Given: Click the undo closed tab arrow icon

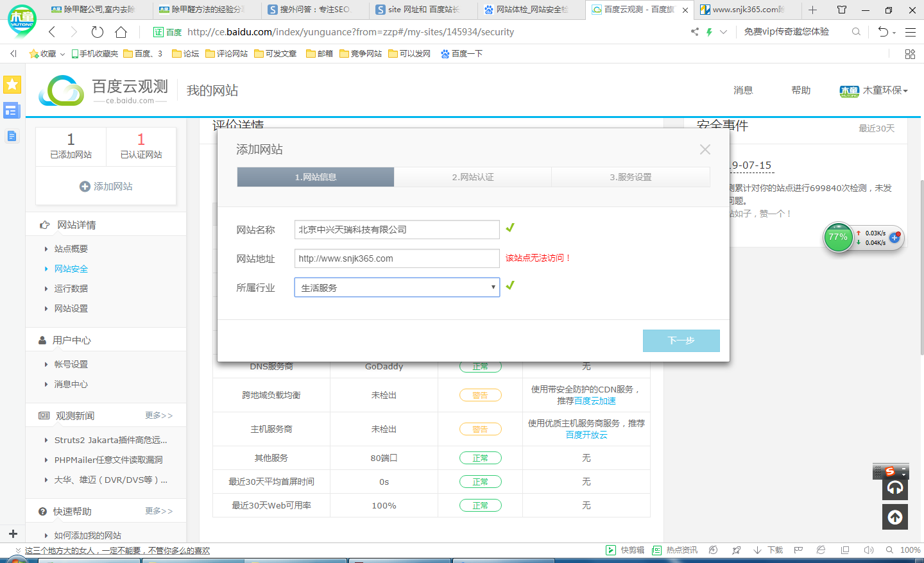Looking at the screenshot, I should pyautogui.click(x=883, y=31).
